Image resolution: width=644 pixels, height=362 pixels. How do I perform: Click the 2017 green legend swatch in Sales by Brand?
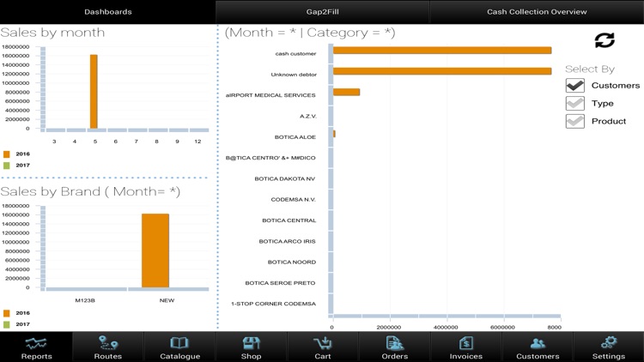pos(6,324)
